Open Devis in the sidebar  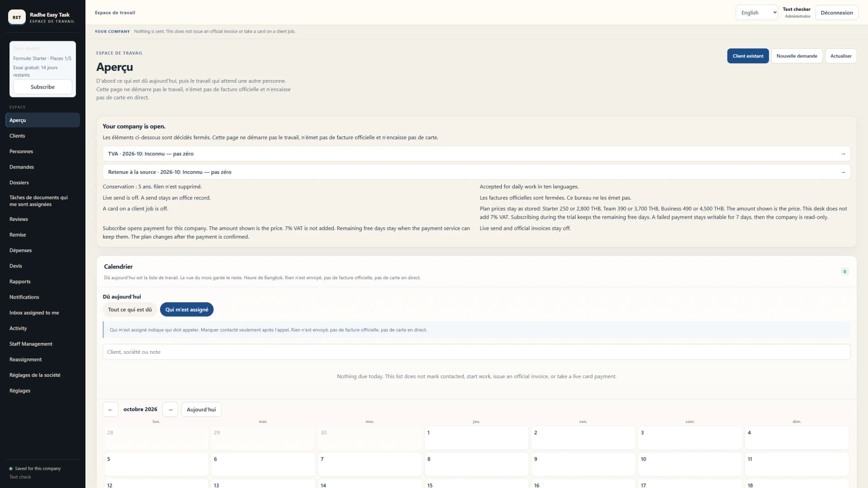42,266
